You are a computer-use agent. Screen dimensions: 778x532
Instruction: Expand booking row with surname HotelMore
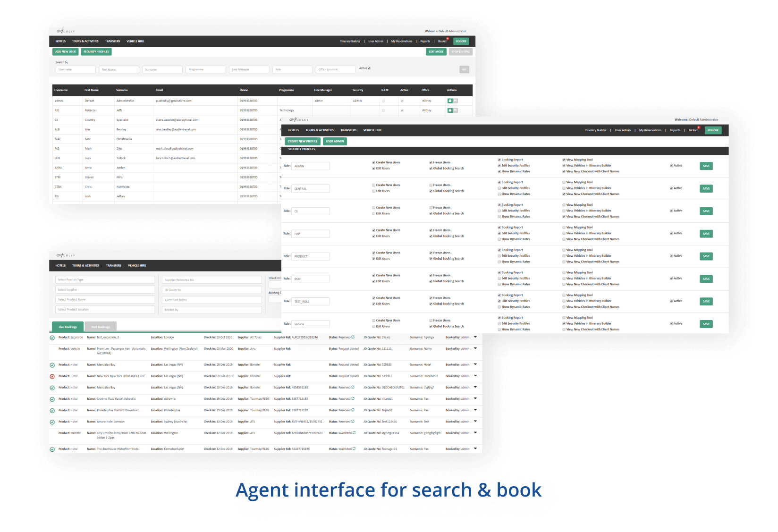coord(475,376)
